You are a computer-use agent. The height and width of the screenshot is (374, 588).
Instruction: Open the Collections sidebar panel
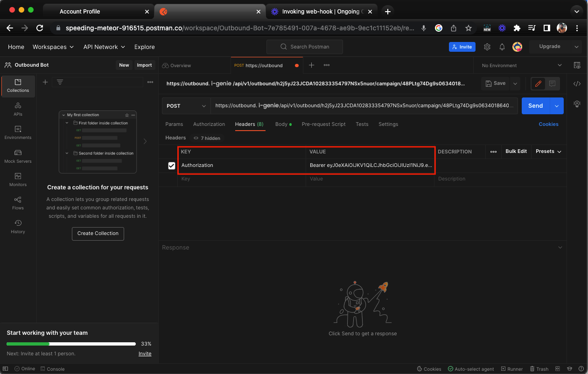[x=18, y=85]
